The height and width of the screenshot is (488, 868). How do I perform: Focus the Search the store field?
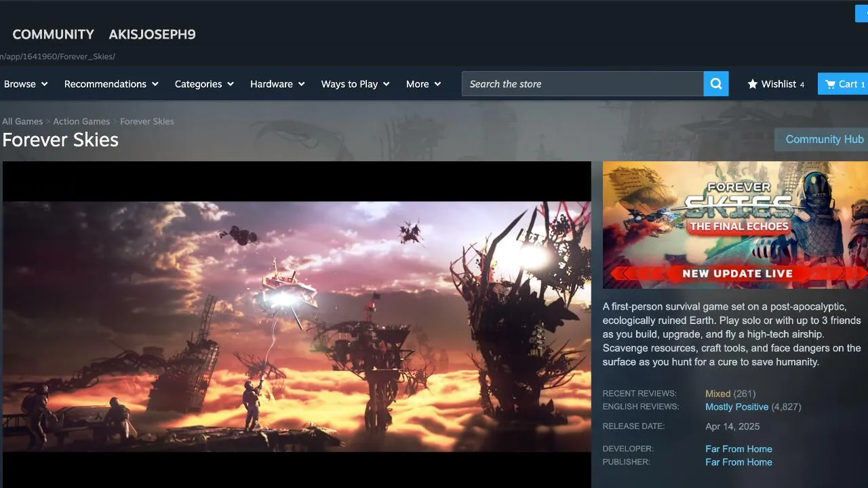point(583,84)
